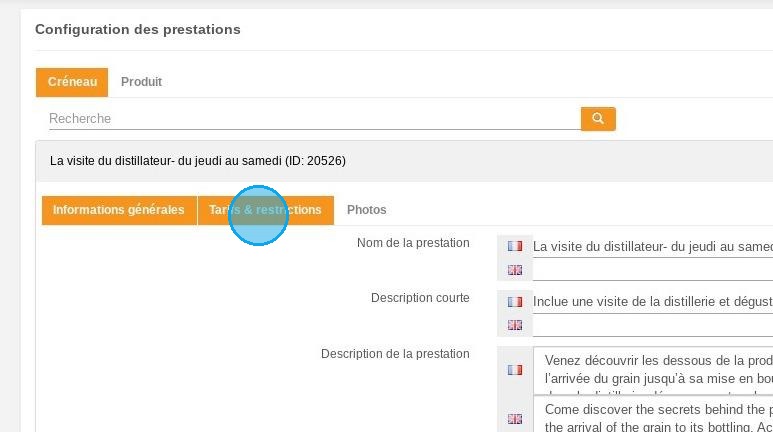Edit the empty English Nom de la prestation field
773x432 pixels.
click(x=653, y=270)
